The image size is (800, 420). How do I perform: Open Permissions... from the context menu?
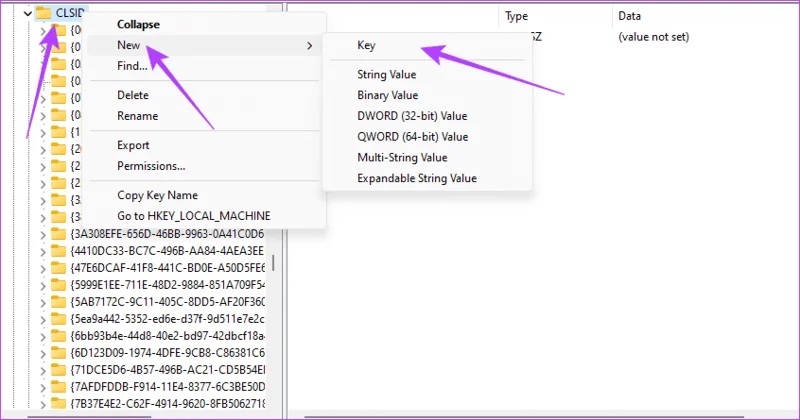pyautogui.click(x=151, y=166)
